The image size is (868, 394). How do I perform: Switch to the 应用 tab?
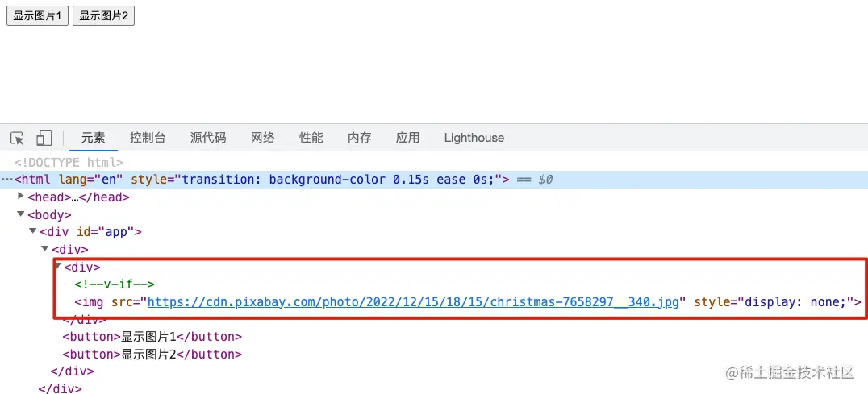408,138
